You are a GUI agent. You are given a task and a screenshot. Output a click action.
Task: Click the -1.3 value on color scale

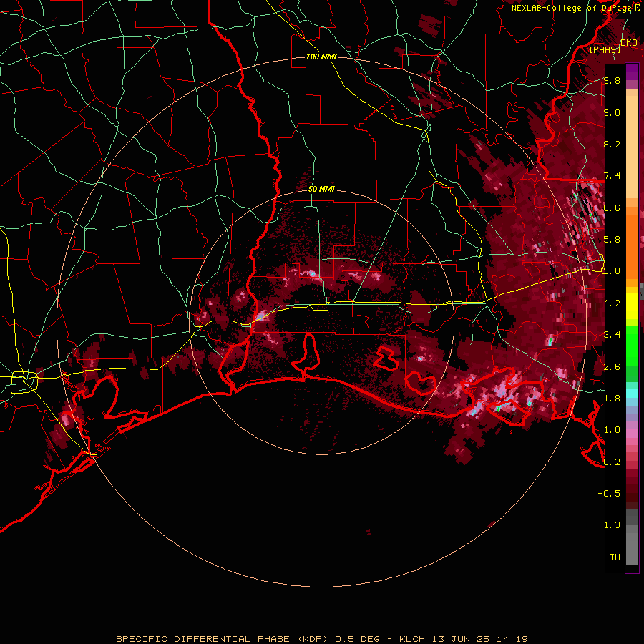click(610, 525)
